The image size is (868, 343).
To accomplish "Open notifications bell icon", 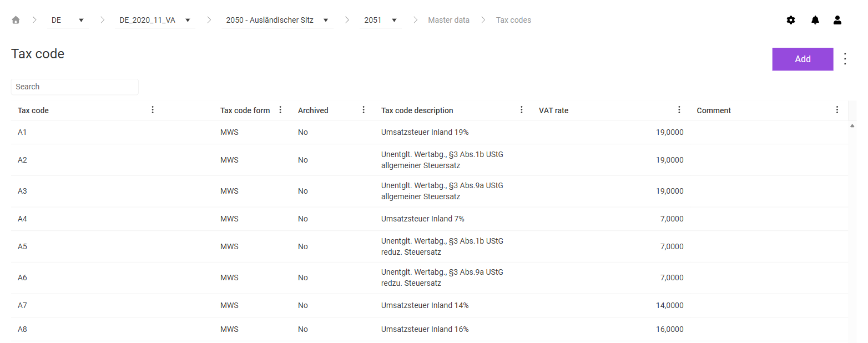I will [x=815, y=20].
